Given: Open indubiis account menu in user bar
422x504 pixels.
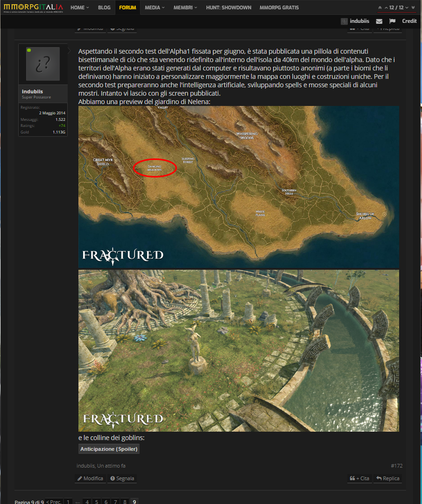Looking at the screenshot, I should click(x=359, y=21).
